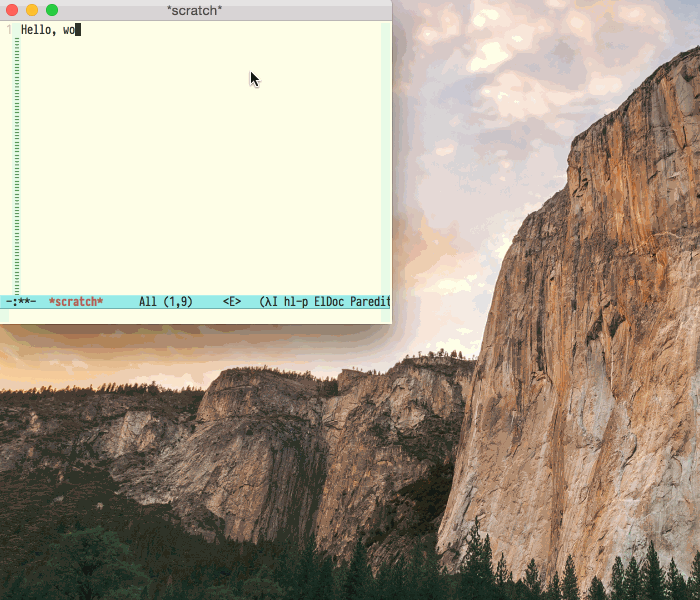Select the Paredit minor mode indicator

click(x=369, y=302)
